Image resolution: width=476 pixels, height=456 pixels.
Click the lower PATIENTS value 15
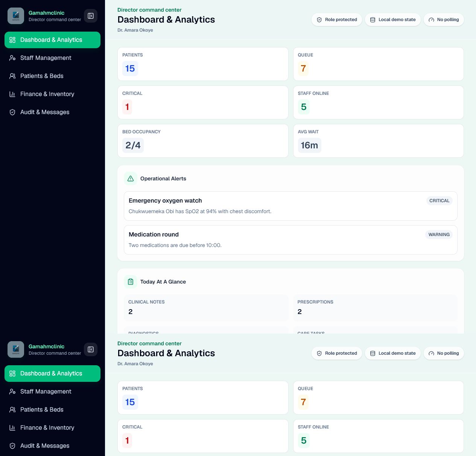[130, 402]
